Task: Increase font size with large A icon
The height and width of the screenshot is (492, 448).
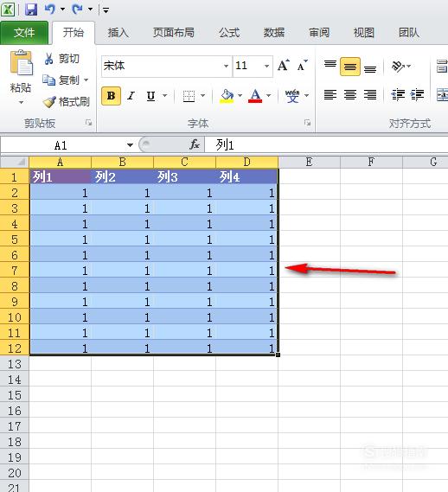Action: [284, 65]
